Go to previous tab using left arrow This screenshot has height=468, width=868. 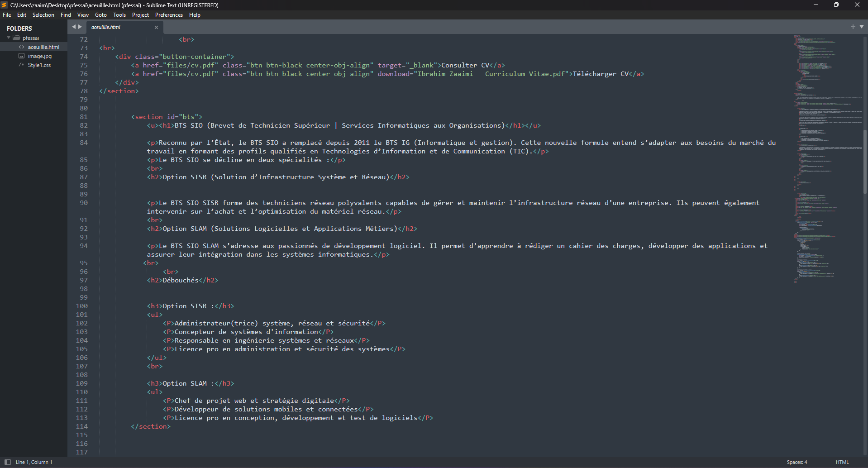[x=74, y=27]
